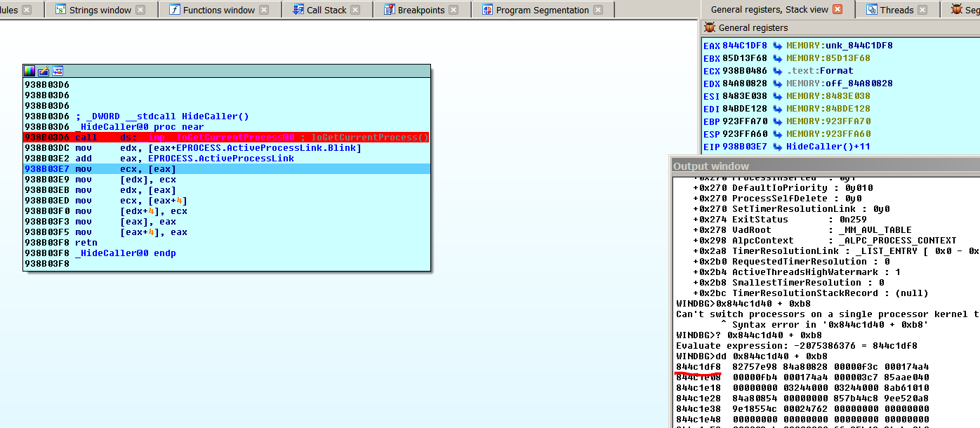
Task: Click the EBX register jump arrow
Action: [x=777, y=58]
